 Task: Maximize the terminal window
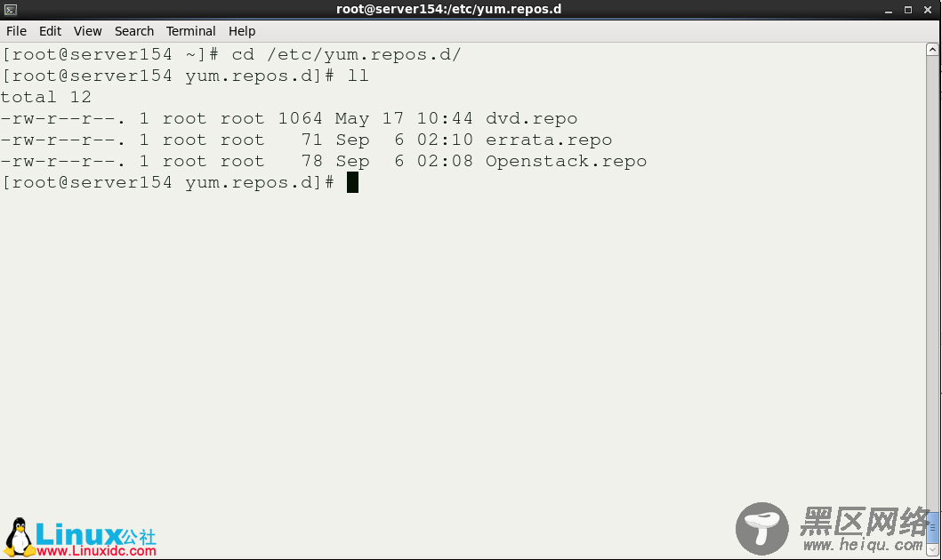coord(908,10)
